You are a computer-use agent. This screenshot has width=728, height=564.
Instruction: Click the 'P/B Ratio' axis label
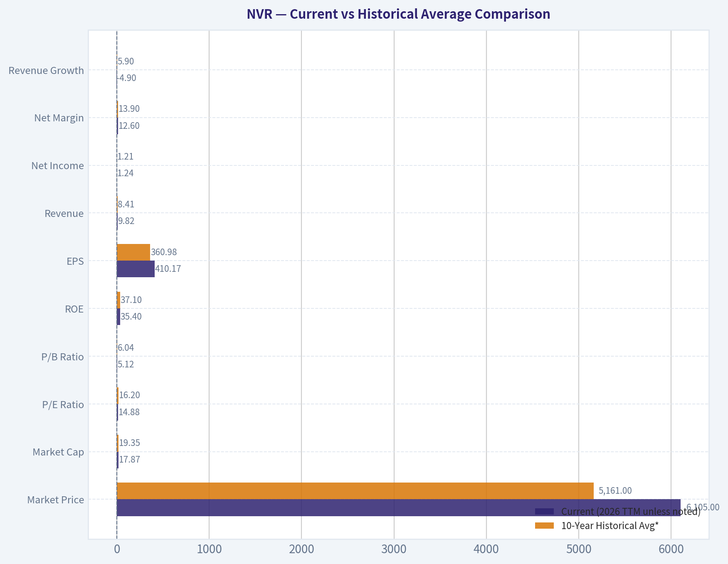pos(63,357)
